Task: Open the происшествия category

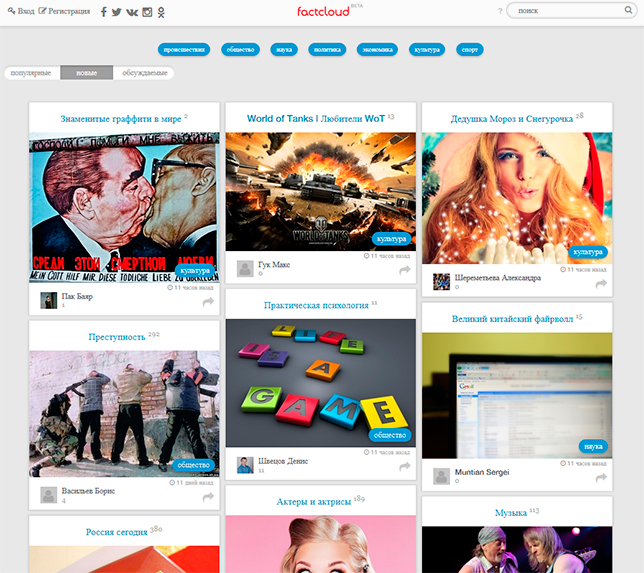Action: point(184,50)
